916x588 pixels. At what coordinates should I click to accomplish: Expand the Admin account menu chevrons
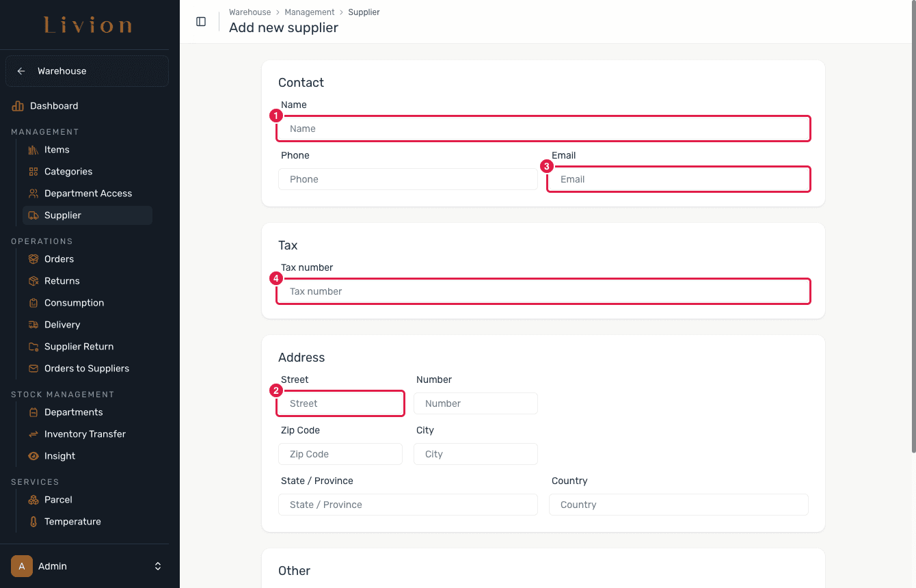[158, 566]
